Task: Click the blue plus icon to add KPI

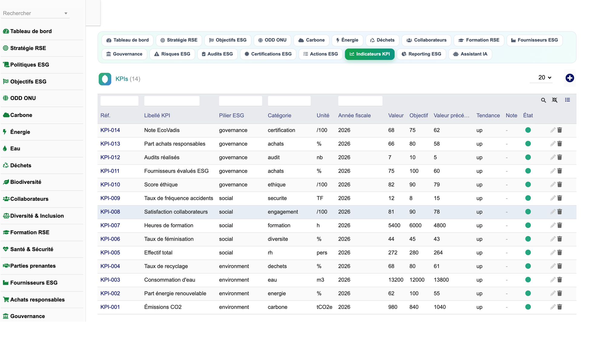Action: click(x=570, y=78)
